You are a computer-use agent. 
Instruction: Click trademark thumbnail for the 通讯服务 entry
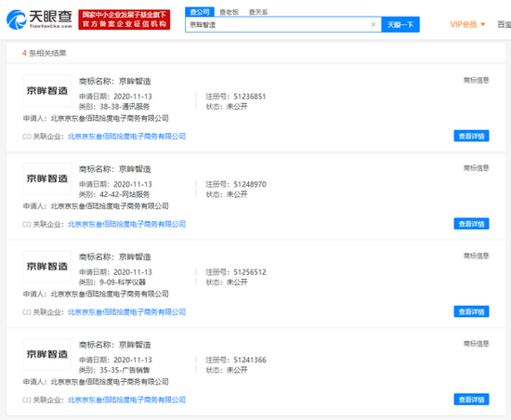click(47, 91)
